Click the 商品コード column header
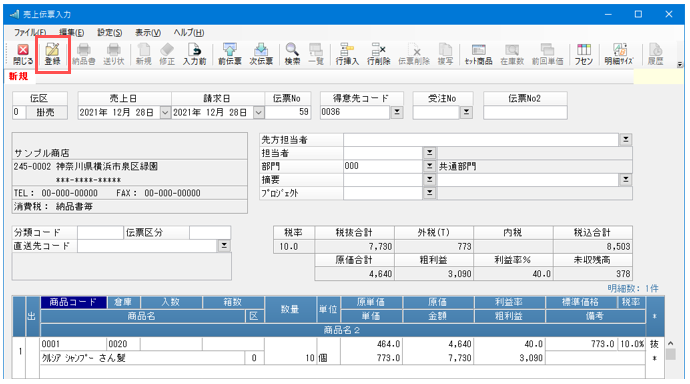Image resolution: width=690 pixels, height=384 pixels. coord(73,302)
